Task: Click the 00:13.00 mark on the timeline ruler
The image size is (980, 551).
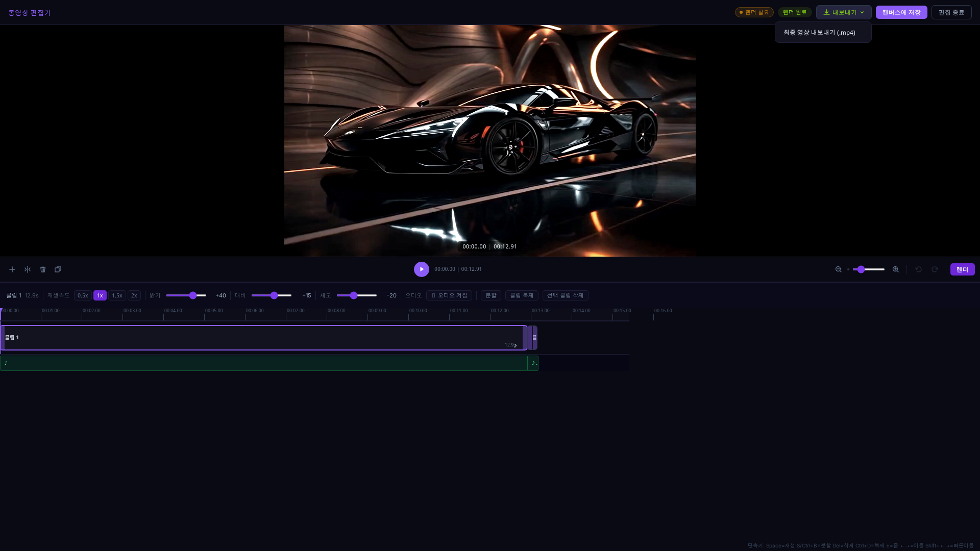Action: [x=541, y=311]
